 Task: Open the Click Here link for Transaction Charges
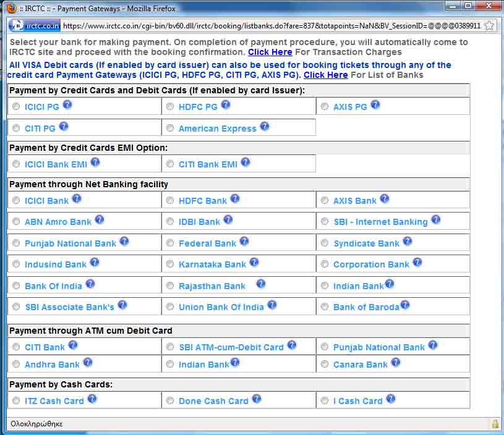pyautogui.click(x=270, y=53)
